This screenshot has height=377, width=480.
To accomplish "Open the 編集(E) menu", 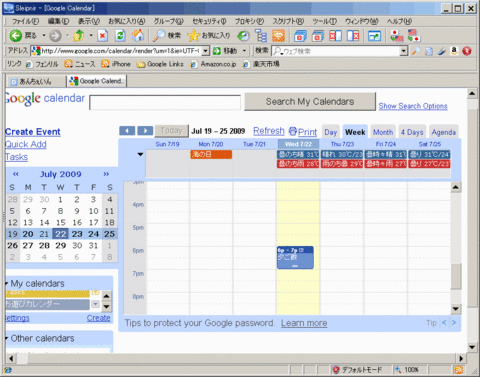I will click(58, 21).
